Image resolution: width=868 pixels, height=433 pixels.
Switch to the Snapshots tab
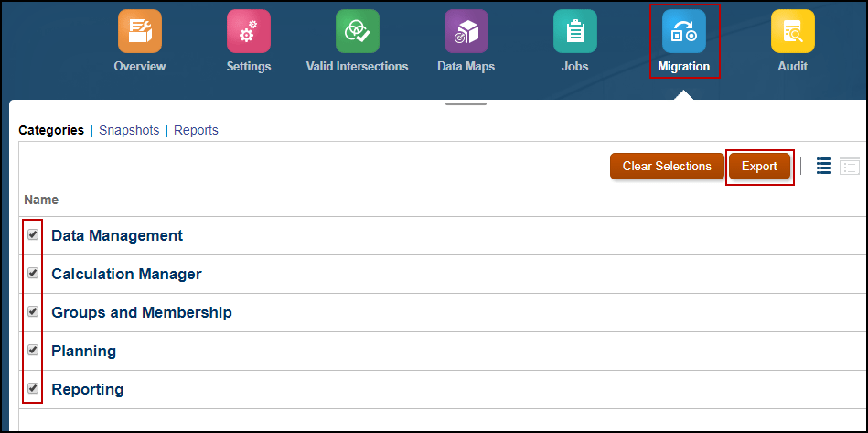129,130
